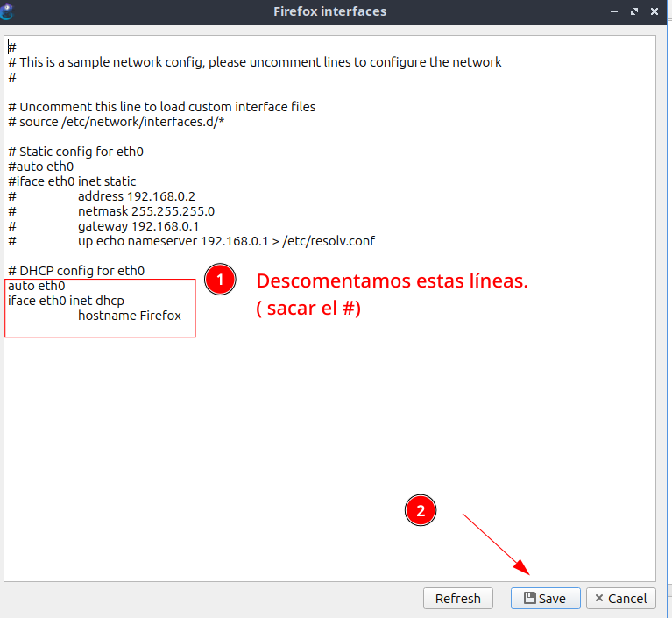Place cursor on 'auto eth0' uncommented line
The width and height of the screenshot is (672, 618).
37,286
